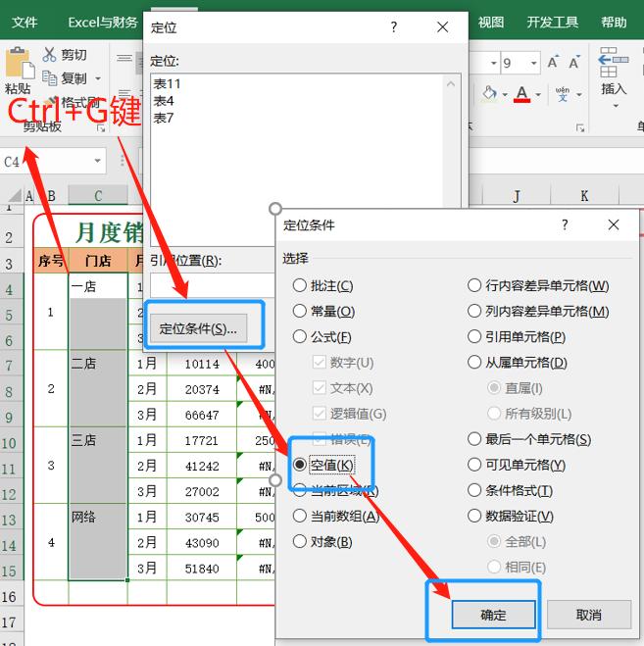Select the 当前数组(A) radio button

coord(300,516)
